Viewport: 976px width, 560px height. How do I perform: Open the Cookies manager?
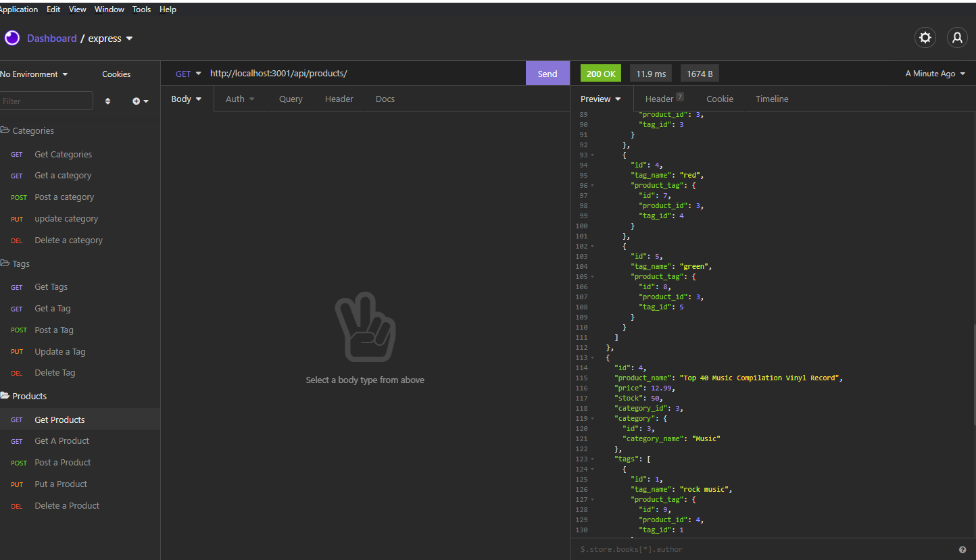coord(116,74)
